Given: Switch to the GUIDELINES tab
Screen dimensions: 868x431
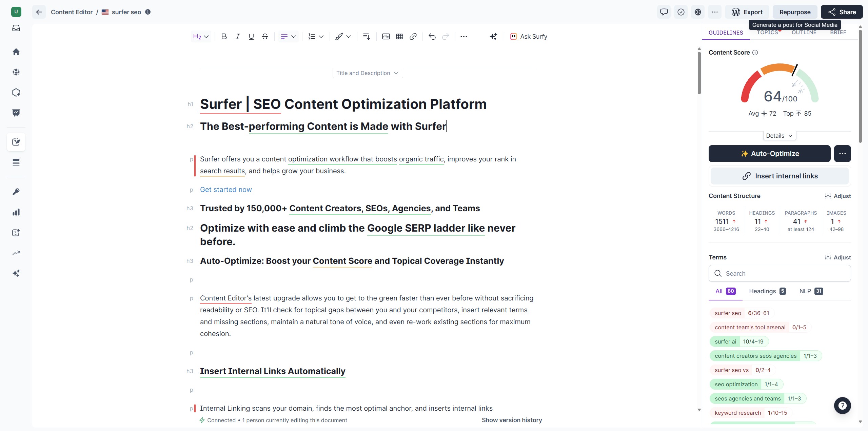Looking at the screenshot, I should tap(726, 33).
